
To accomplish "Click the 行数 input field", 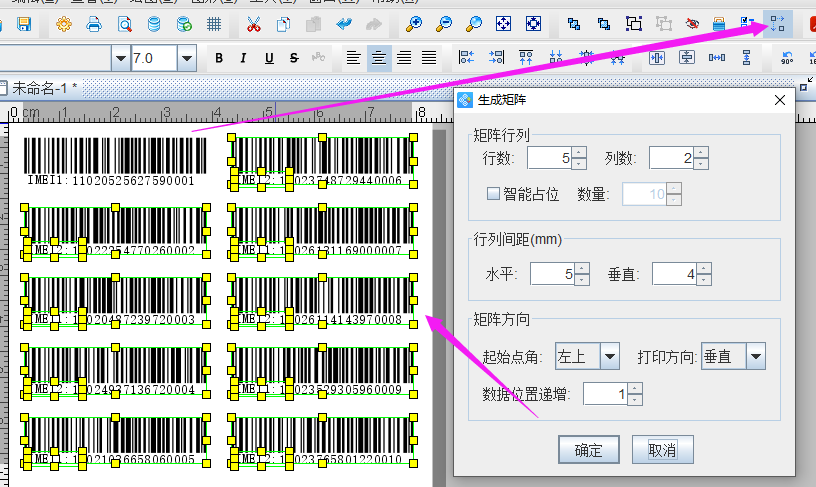I will [550, 158].
